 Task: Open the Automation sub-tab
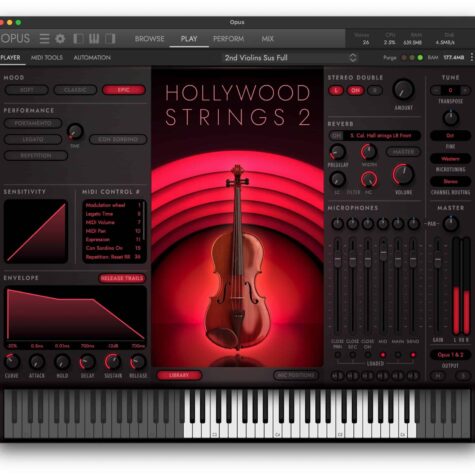click(x=92, y=58)
